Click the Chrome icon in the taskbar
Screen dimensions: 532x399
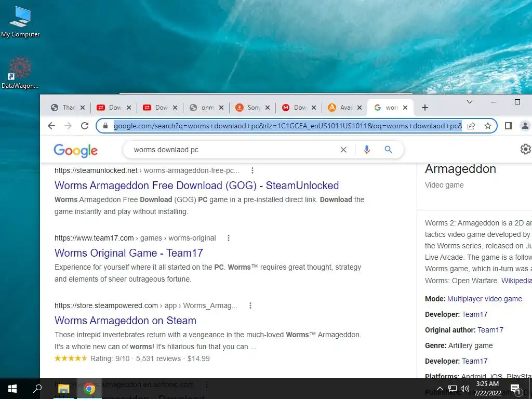click(89, 389)
